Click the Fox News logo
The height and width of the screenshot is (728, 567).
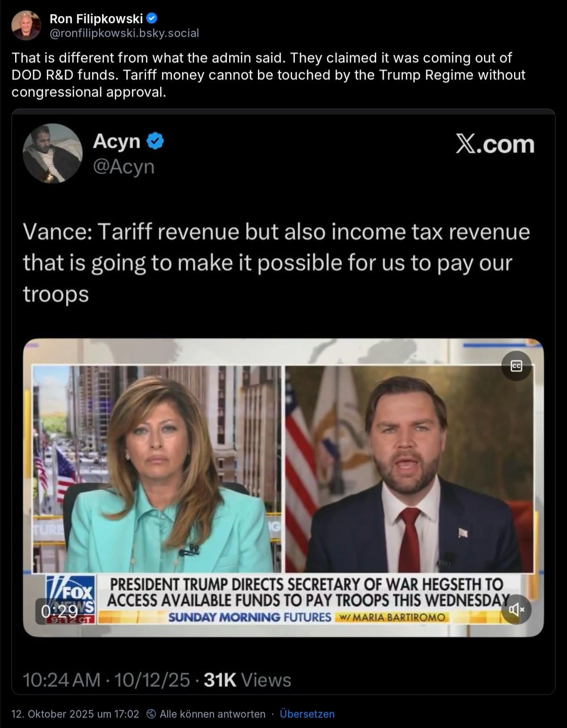[x=71, y=598]
